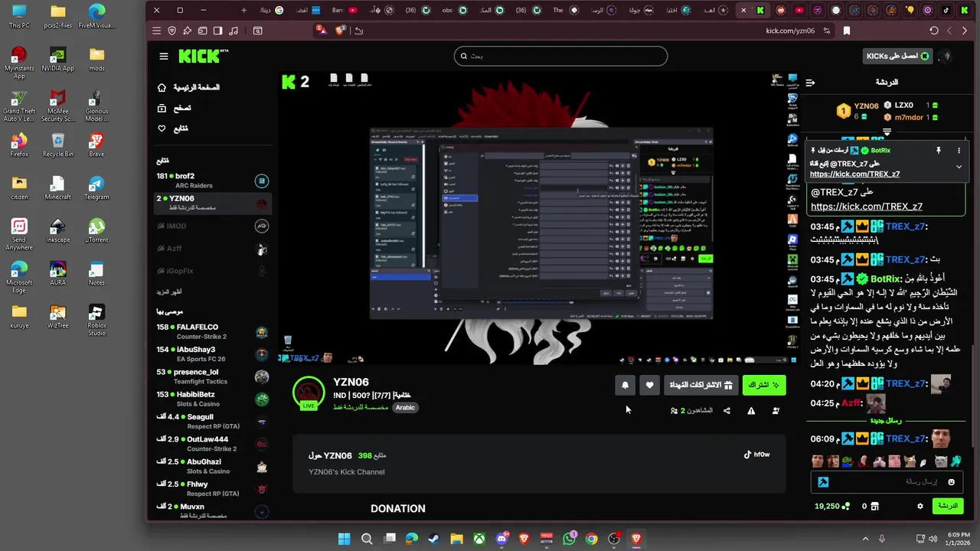
Task: Focus the Kick search field
Action: click(x=560, y=56)
